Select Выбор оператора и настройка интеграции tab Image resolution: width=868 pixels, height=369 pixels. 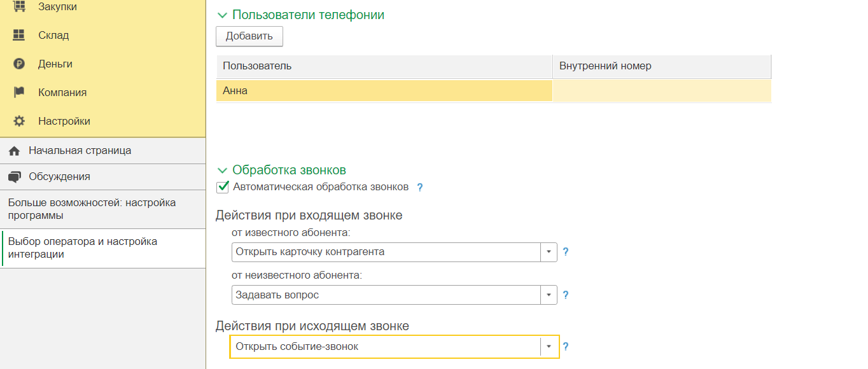pyautogui.click(x=83, y=247)
